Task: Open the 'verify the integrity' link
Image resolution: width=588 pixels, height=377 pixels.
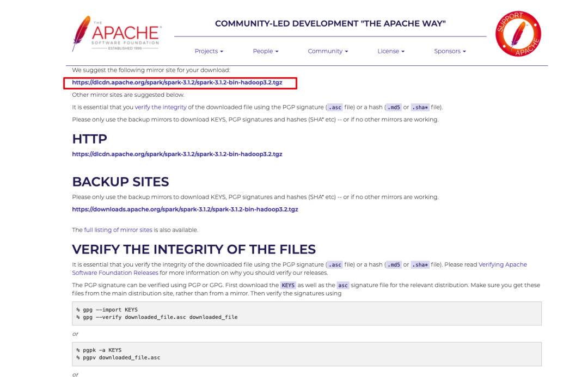Action: 161,107
